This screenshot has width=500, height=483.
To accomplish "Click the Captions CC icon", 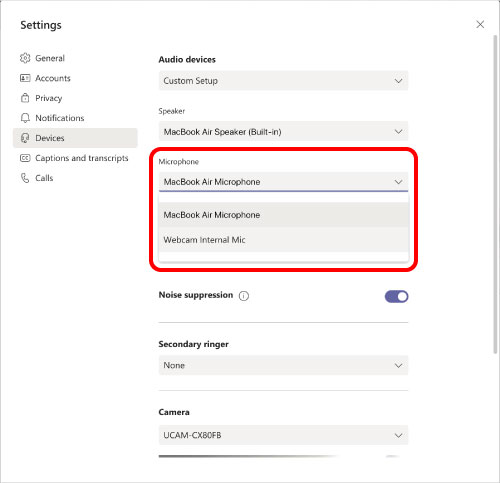I will [25, 158].
